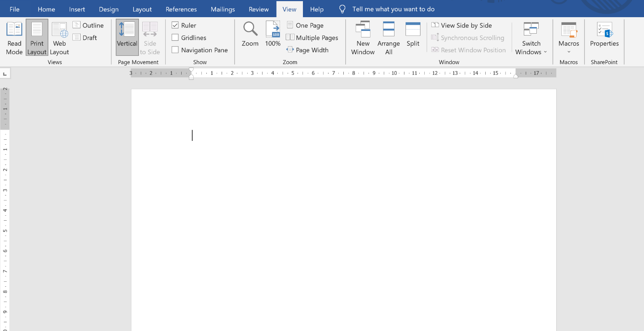Split the document window
Viewport: 644px width, 331px height.
[413, 34]
